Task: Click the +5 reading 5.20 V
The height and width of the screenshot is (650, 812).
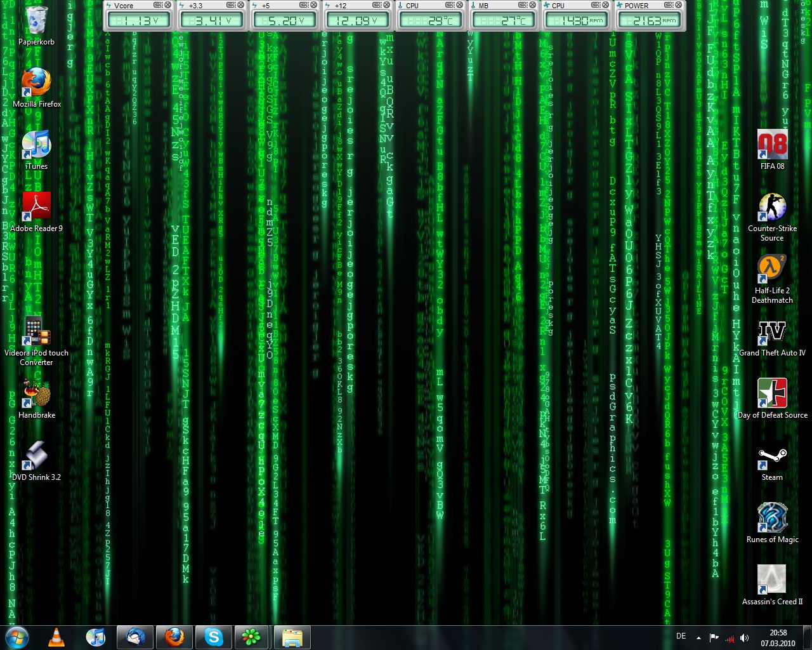Action: pyautogui.click(x=285, y=20)
